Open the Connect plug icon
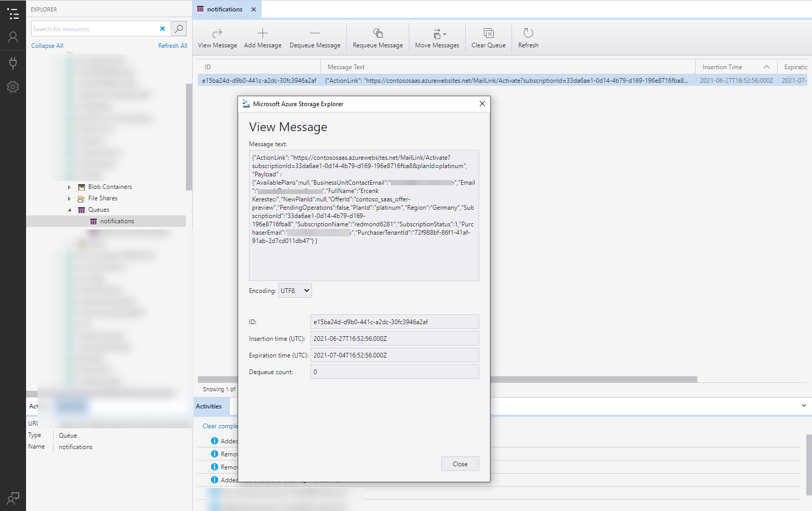Image resolution: width=812 pixels, height=511 pixels. pos(13,63)
